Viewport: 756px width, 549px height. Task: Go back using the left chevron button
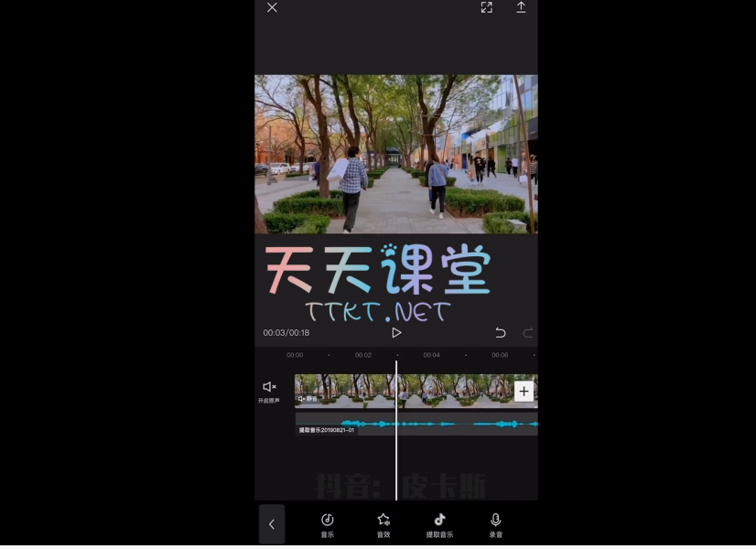(x=271, y=524)
